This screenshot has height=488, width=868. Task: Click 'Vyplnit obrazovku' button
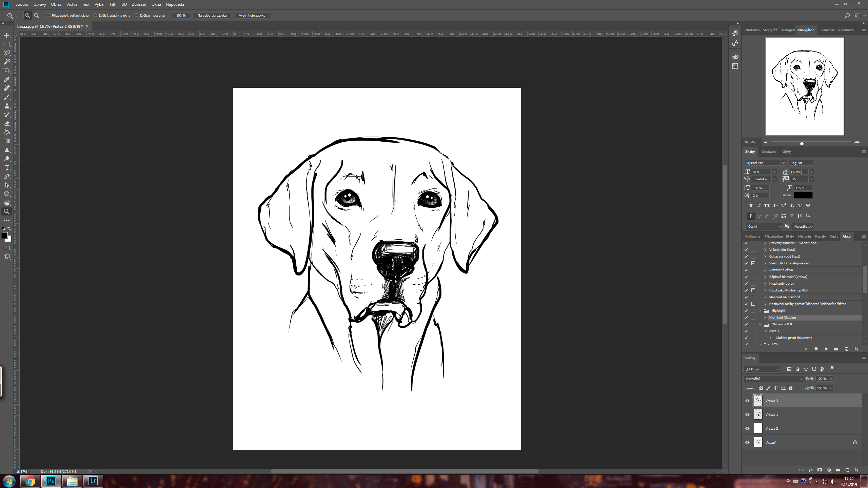(x=252, y=16)
